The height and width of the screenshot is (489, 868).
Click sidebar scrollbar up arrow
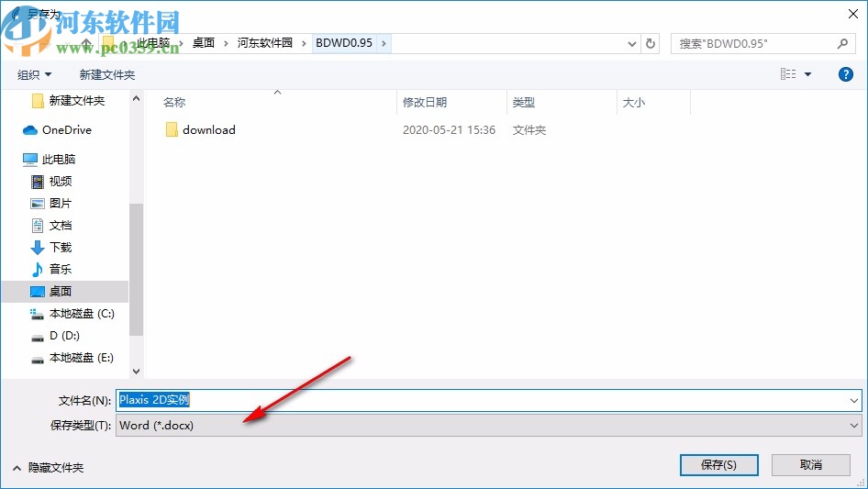tap(136, 98)
